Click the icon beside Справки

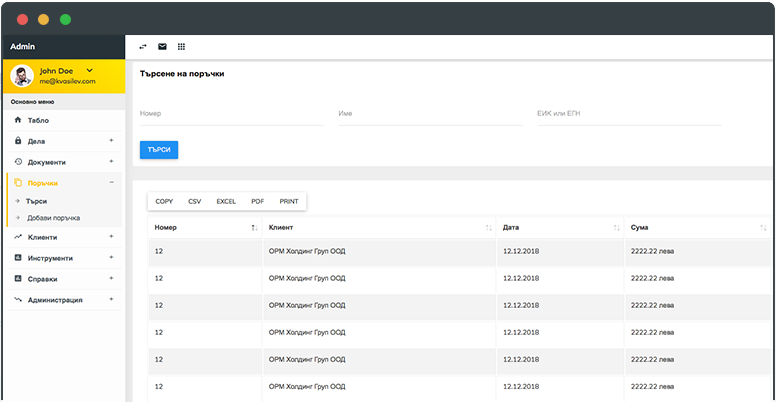click(x=18, y=279)
